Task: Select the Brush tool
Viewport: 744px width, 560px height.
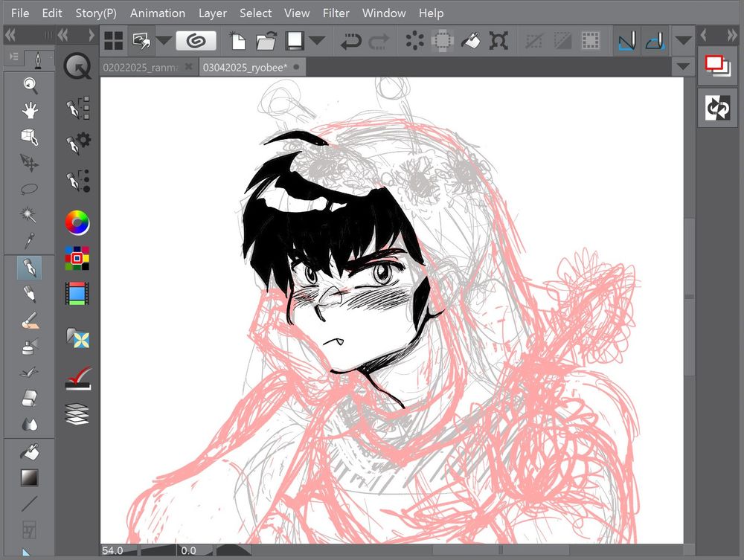Action: (30, 321)
